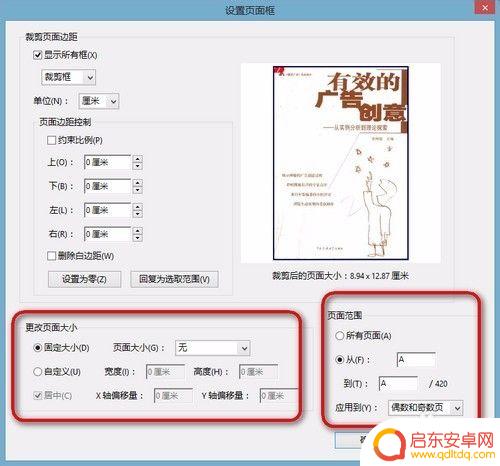Click the 下(B) bottom margin input field
500x466 pixels.
(107, 186)
